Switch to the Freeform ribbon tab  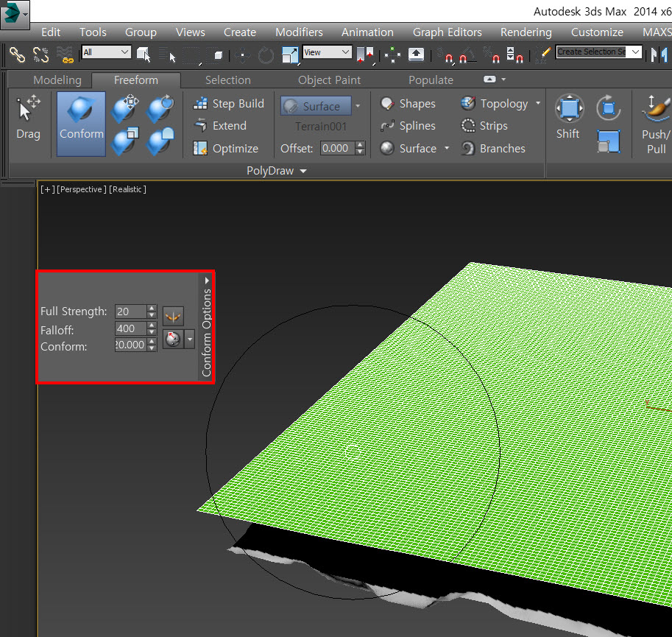coord(136,80)
